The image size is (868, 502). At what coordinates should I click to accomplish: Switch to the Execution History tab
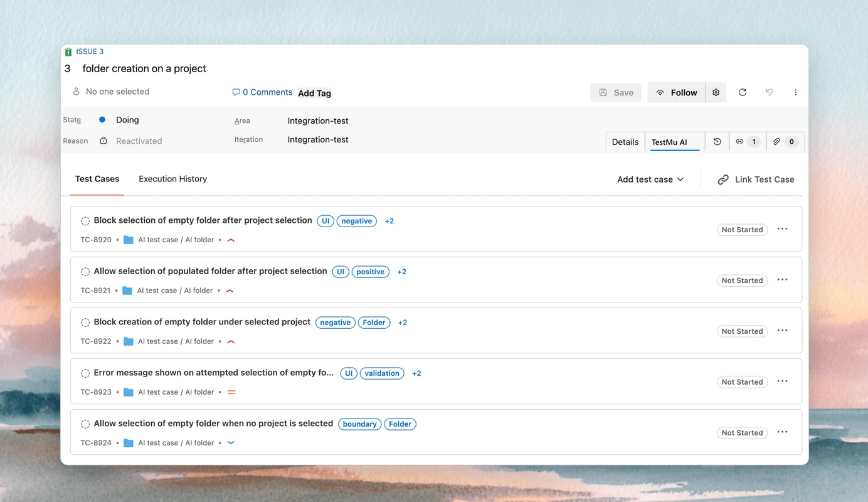pyautogui.click(x=172, y=179)
